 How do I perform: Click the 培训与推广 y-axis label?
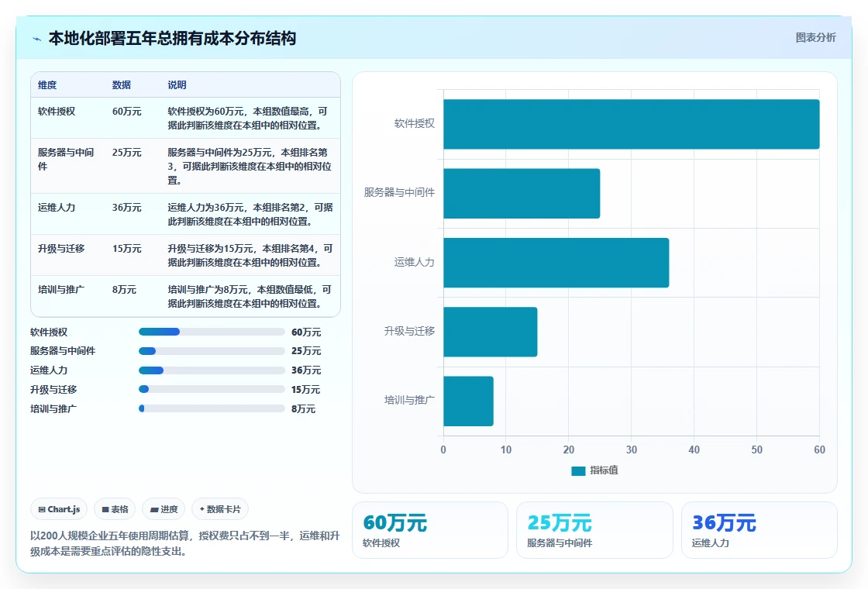click(x=410, y=400)
